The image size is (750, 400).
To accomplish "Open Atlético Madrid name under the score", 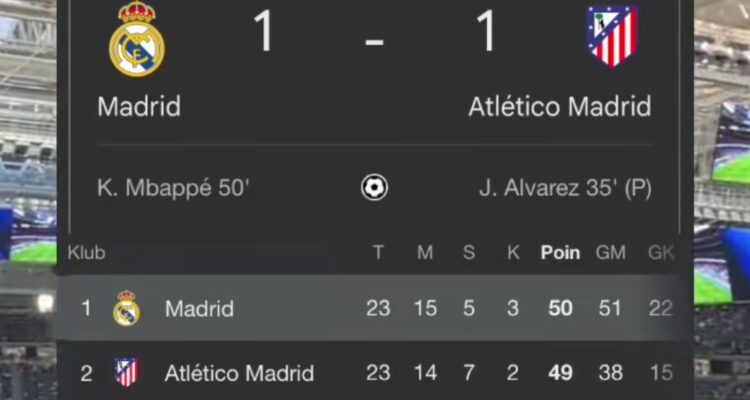I will click(x=560, y=106).
